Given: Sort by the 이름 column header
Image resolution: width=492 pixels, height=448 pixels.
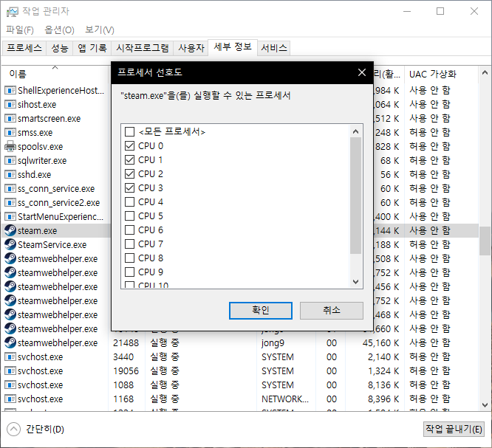Looking at the screenshot, I should [x=55, y=74].
